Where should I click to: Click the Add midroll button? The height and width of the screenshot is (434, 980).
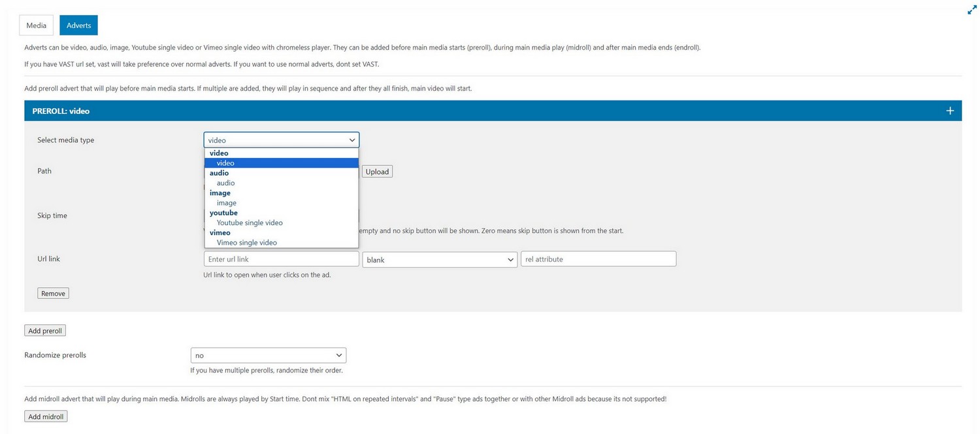coord(46,416)
